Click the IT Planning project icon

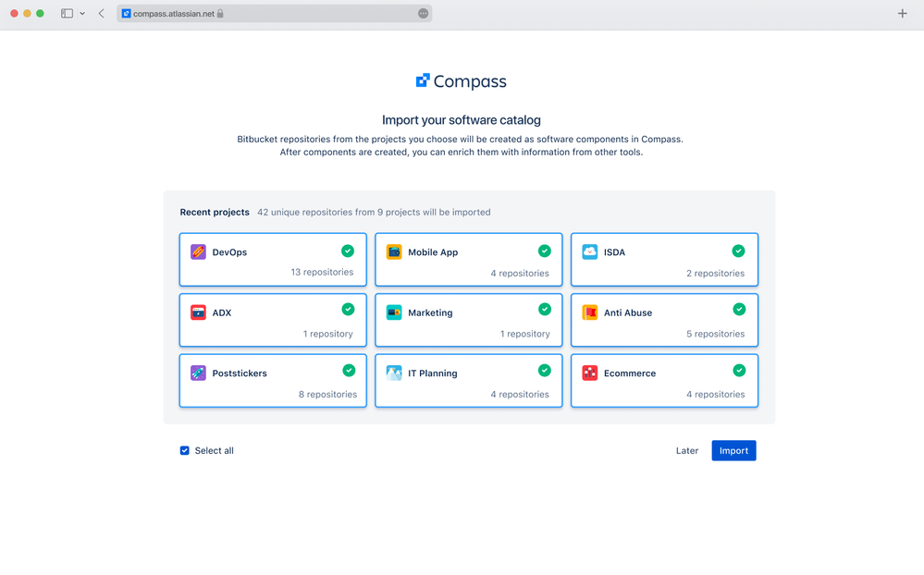coord(394,373)
